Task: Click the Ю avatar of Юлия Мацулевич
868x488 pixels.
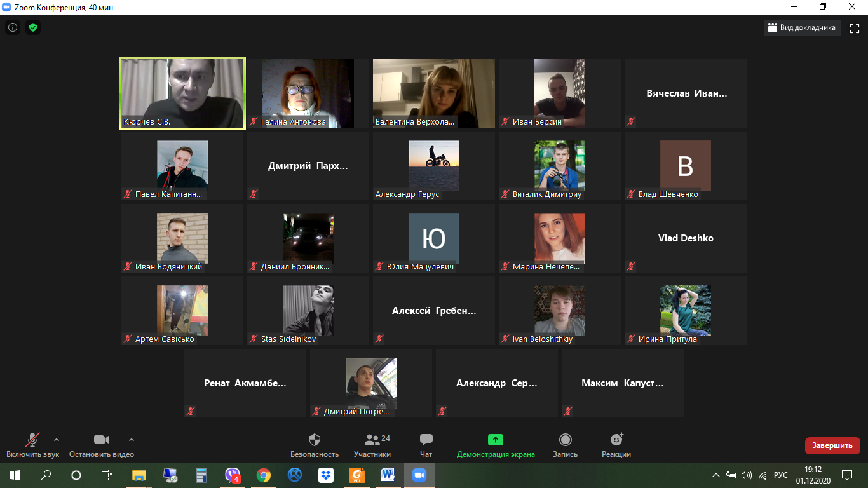Action: point(434,238)
